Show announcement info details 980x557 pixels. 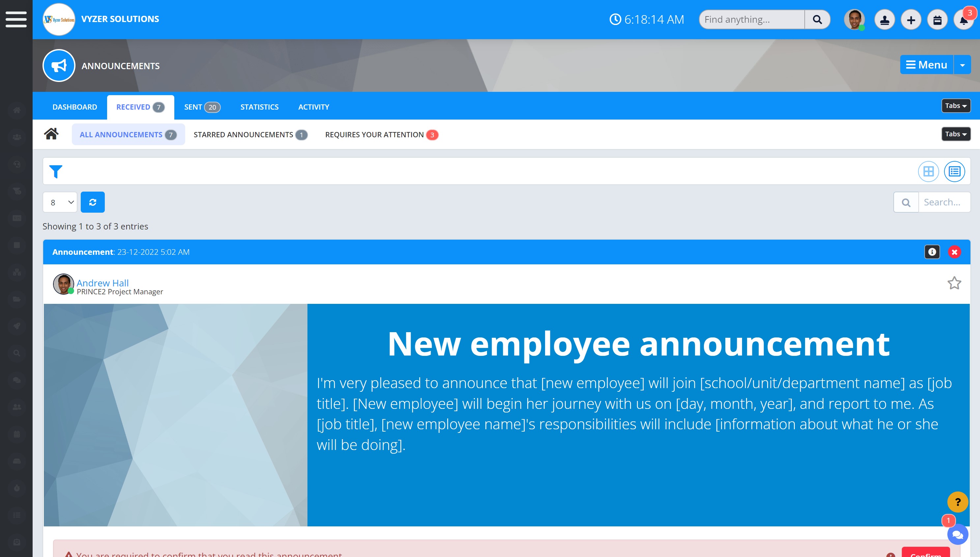[932, 252]
